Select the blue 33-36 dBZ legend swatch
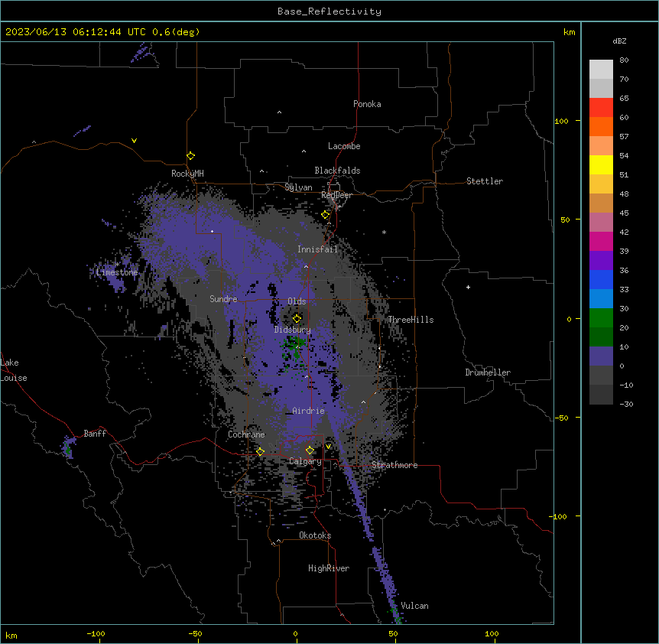The image size is (659, 644). tap(601, 279)
